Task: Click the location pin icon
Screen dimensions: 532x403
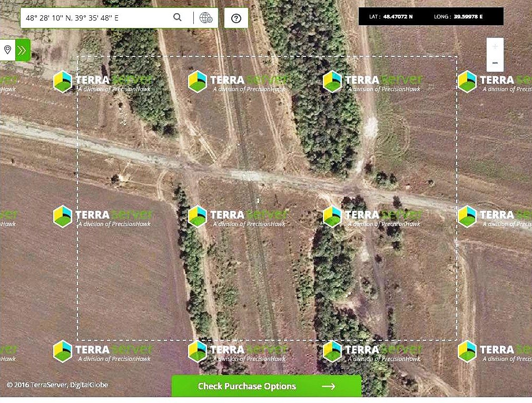Action: point(7,50)
